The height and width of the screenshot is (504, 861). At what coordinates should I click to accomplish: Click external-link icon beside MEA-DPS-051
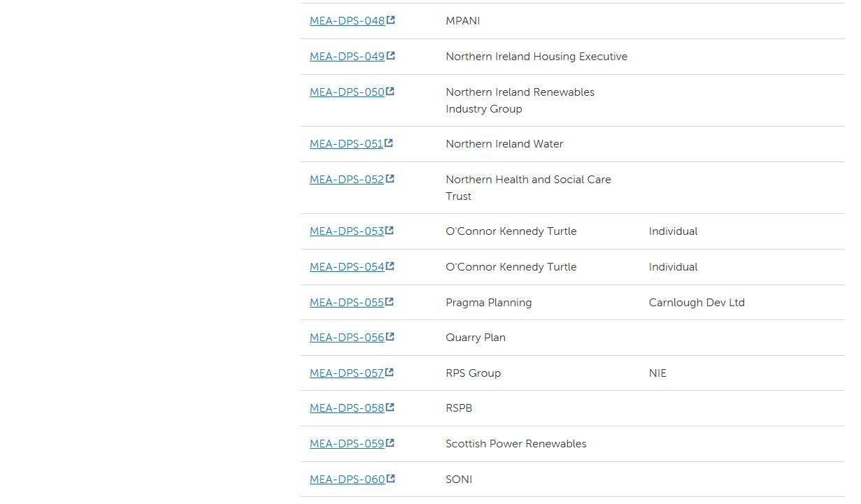click(x=389, y=143)
